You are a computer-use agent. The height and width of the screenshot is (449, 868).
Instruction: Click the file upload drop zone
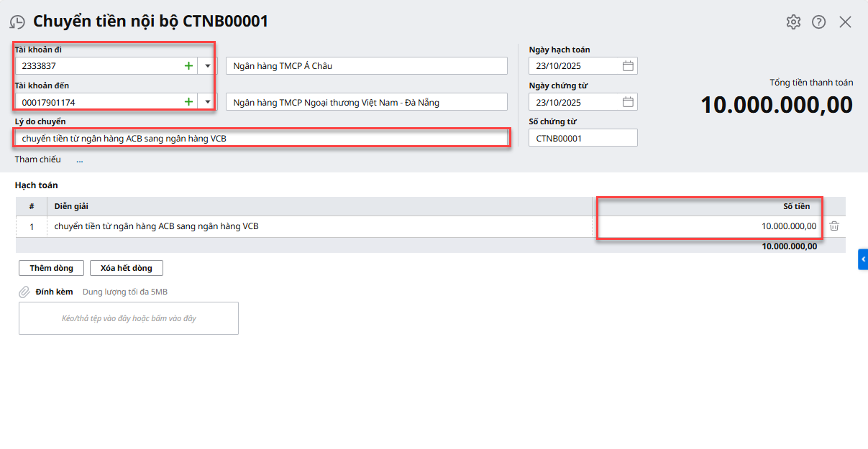tap(129, 318)
